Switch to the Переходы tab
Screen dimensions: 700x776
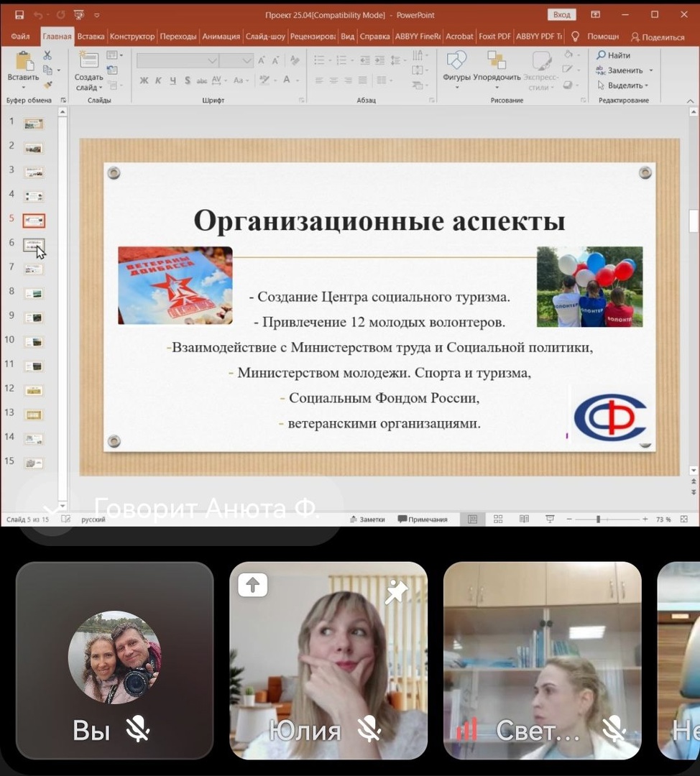pos(178,36)
